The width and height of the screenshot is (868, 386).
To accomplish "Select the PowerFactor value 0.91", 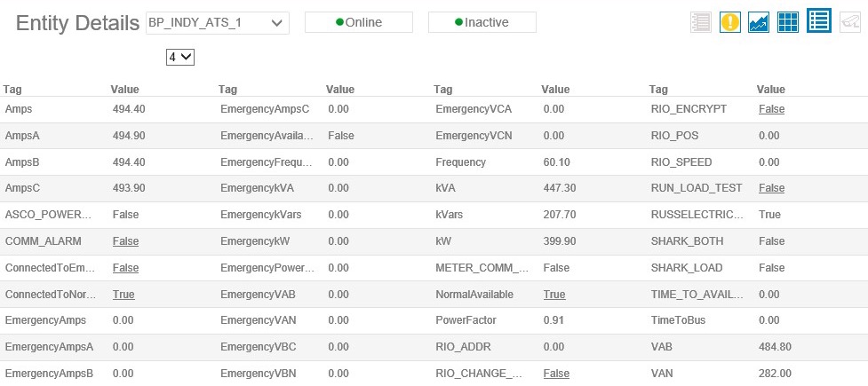I will [553, 320].
